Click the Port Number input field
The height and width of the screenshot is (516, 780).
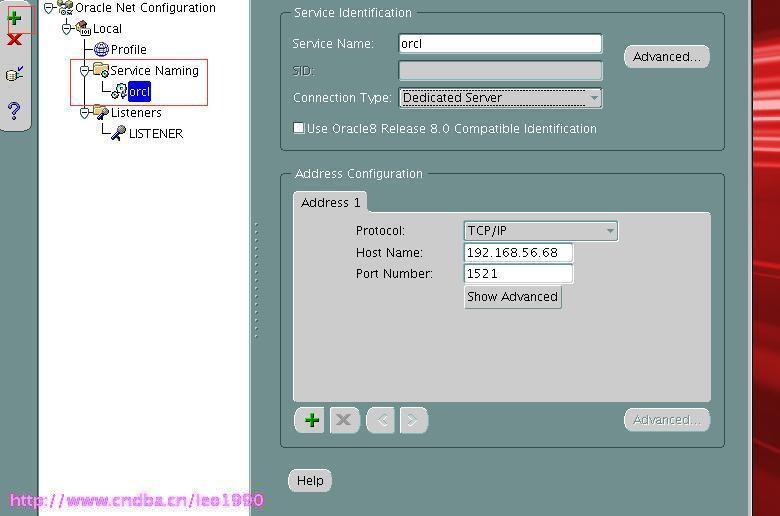click(518, 274)
